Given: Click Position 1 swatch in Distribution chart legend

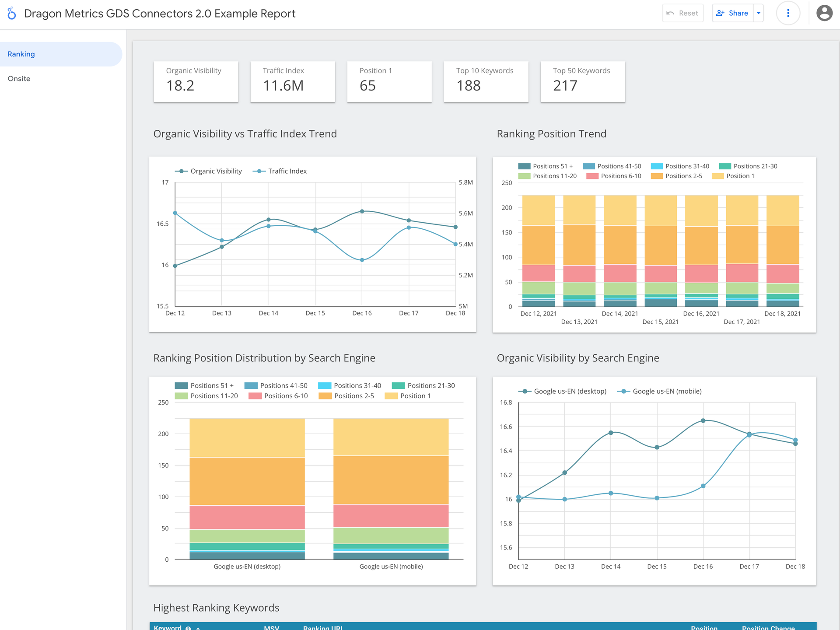Looking at the screenshot, I should 391,396.
